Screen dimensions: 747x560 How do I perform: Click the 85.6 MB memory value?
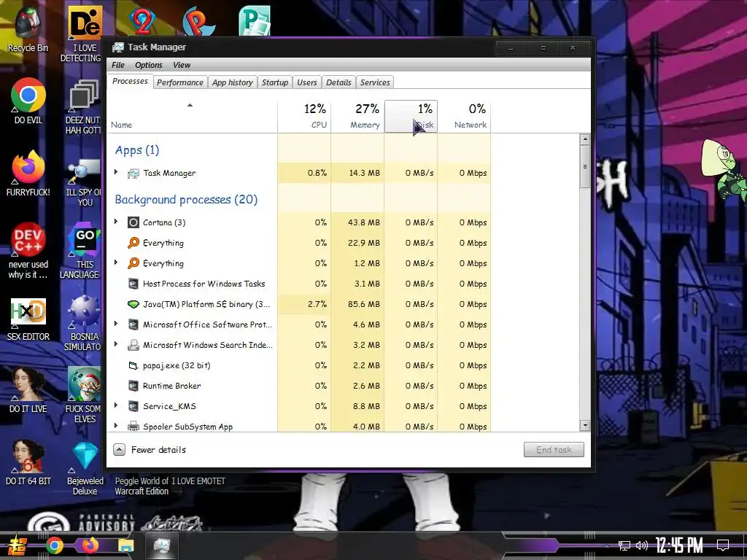(x=364, y=304)
